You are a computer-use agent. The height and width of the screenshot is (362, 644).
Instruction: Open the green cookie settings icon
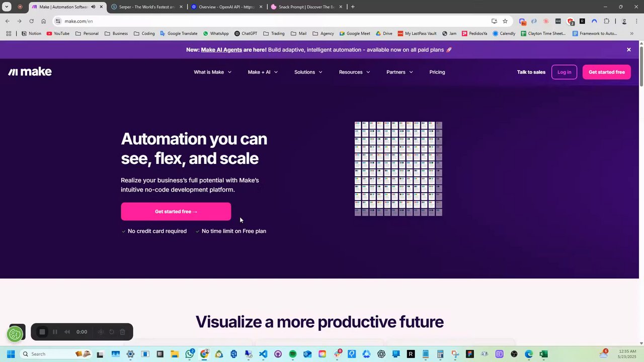tap(15, 333)
